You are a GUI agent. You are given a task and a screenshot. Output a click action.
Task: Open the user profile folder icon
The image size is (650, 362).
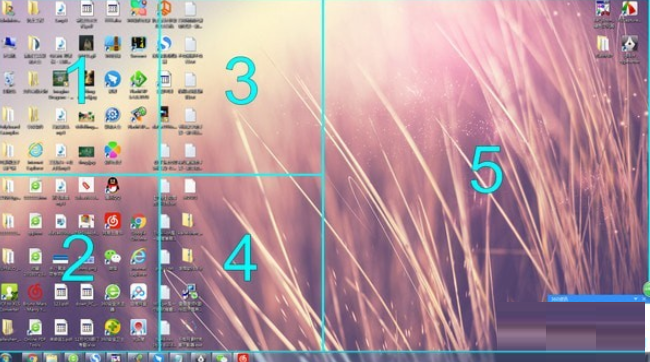(x=9, y=8)
